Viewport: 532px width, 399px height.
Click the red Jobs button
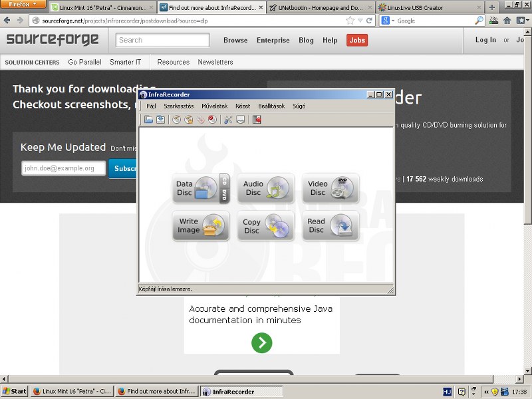pyautogui.click(x=357, y=40)
